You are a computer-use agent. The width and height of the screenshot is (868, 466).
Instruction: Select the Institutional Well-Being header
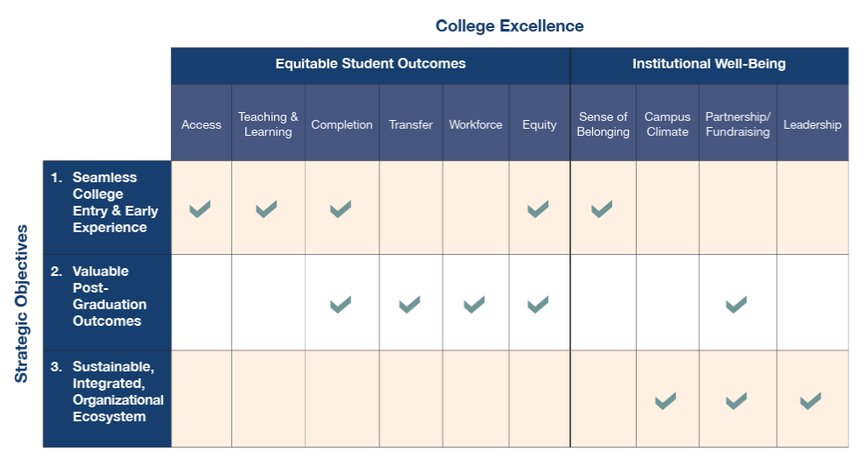pyautogui.click(x=709, y=64)
